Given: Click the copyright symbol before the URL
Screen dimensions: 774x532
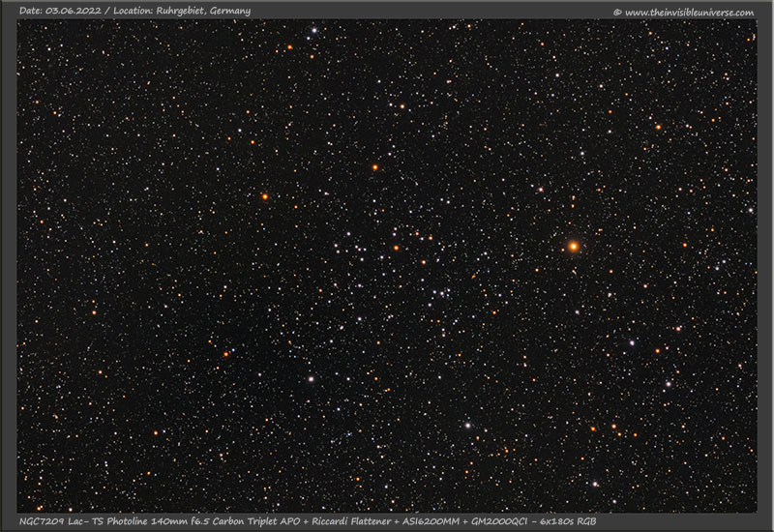Looking at the screenshot, I should point(617,13).
